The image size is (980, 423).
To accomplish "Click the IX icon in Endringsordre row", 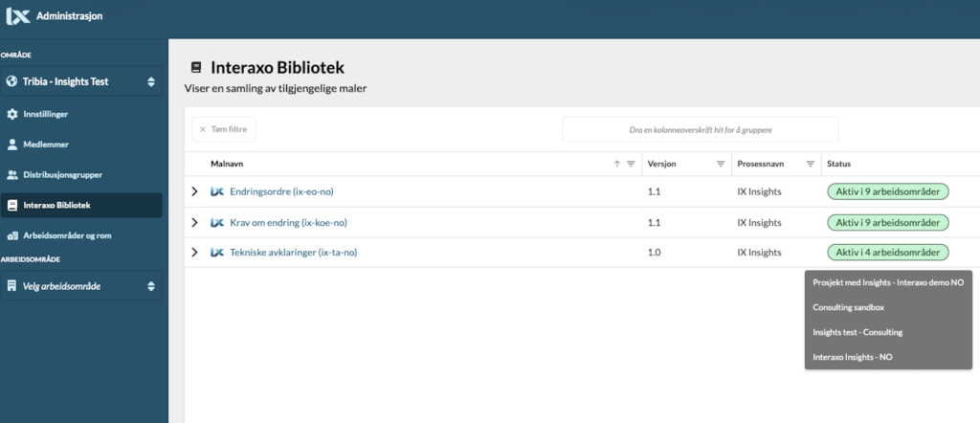I will tap(217, 191).
